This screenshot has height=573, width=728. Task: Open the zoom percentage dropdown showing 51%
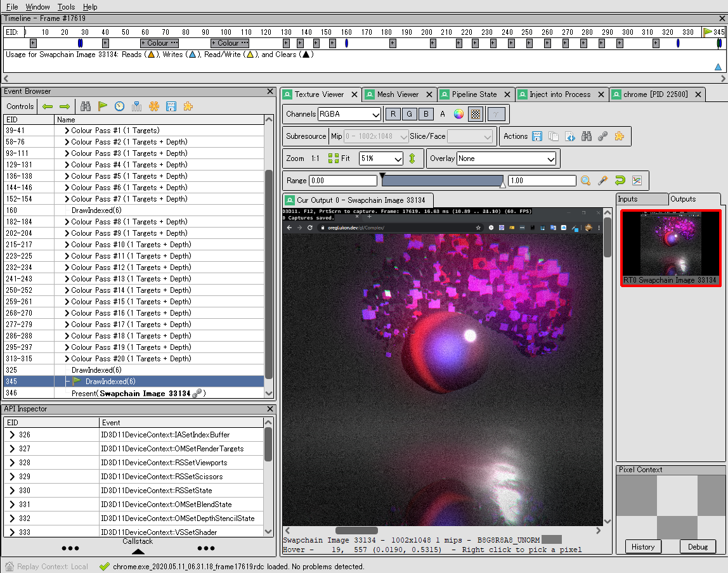[380, 158]
